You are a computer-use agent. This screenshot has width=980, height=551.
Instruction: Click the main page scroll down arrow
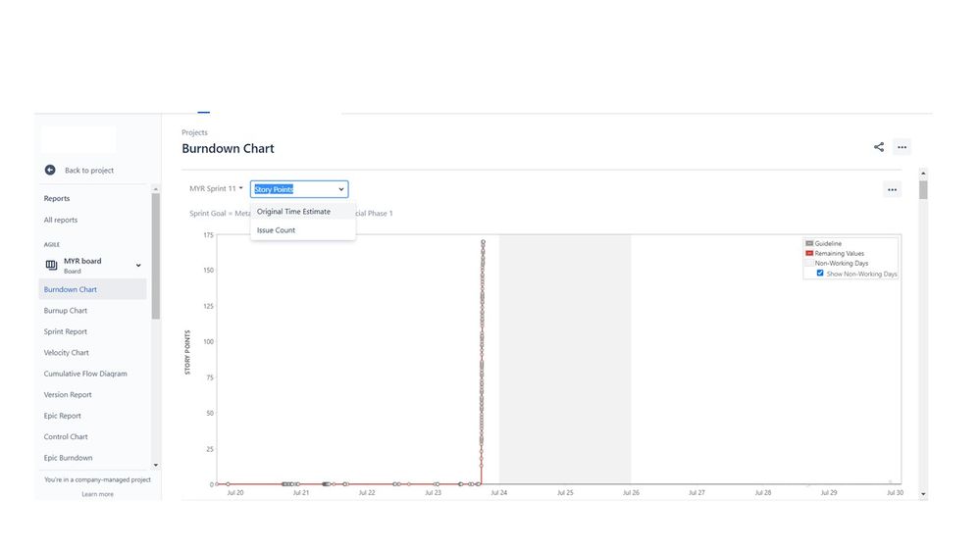[923, 494]
